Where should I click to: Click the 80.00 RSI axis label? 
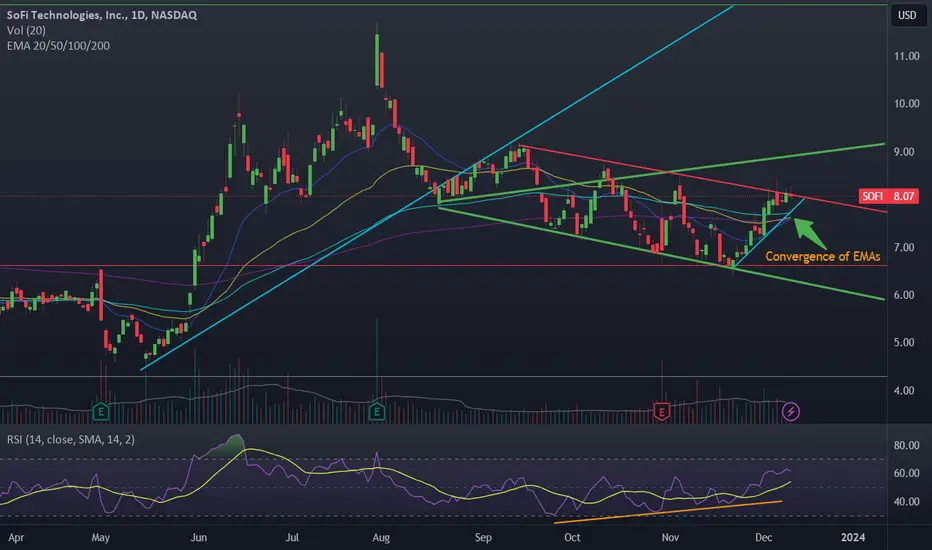coord(907,445)
